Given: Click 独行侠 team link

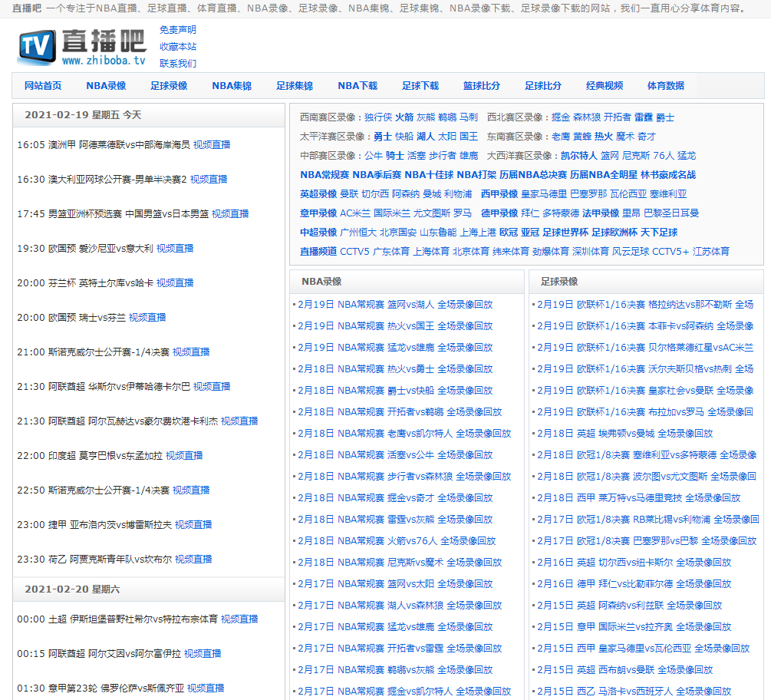Looking at the screenshot, I should 378,117.
